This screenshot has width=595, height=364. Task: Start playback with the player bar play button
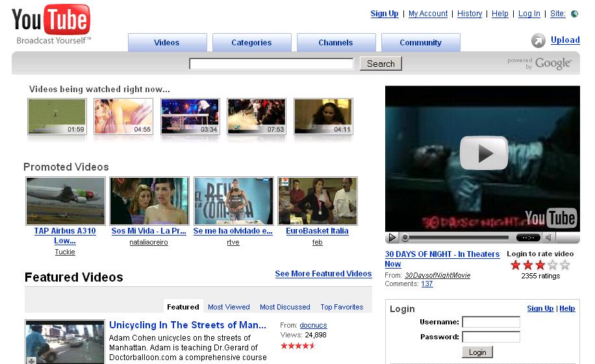tap(392, 237)
